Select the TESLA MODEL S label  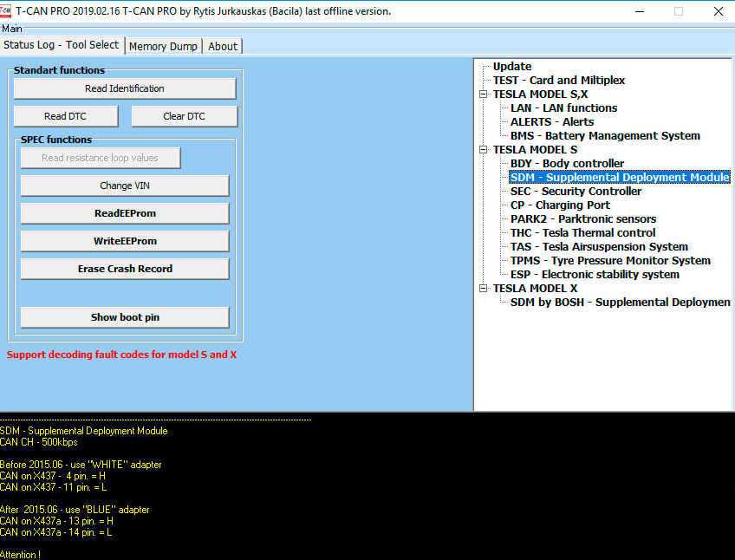point(535,150)
